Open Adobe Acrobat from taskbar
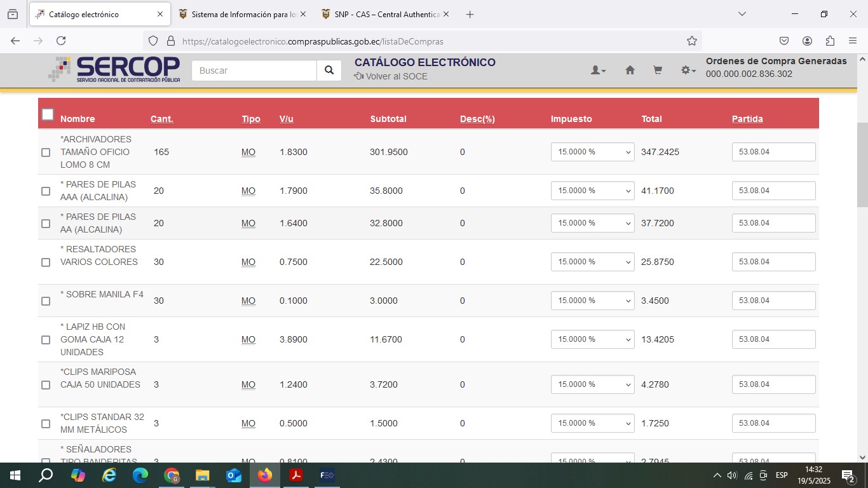The width and height of the screenshot is (868, 488). click(295, 475)
